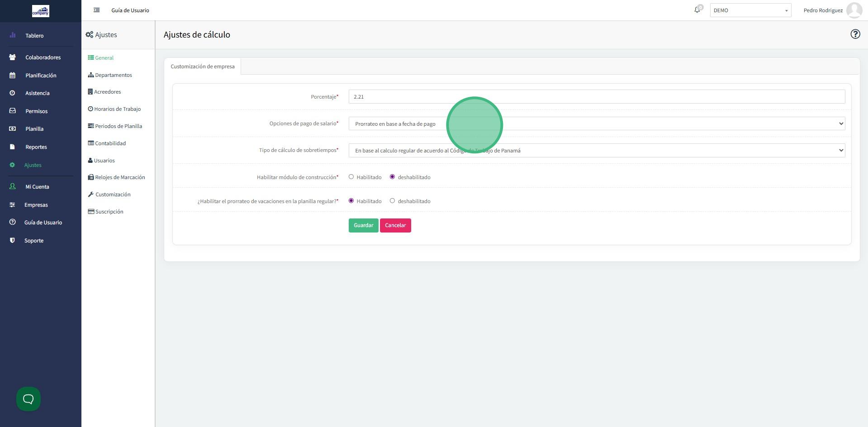Click the notification bell icon
The height and width of the screenshot is (427, 868).
pyautogui.click(x=697, y=10)
